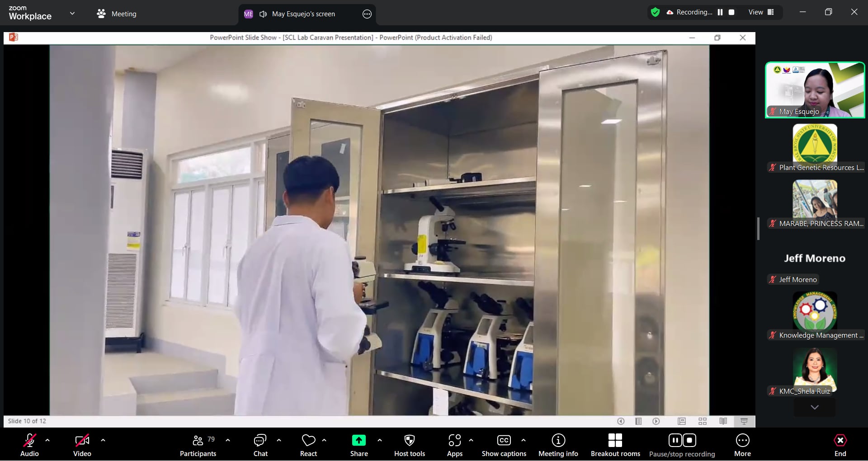Expand audio options arrow
This screenshot has height=461, width=868.
click(47, 440)
